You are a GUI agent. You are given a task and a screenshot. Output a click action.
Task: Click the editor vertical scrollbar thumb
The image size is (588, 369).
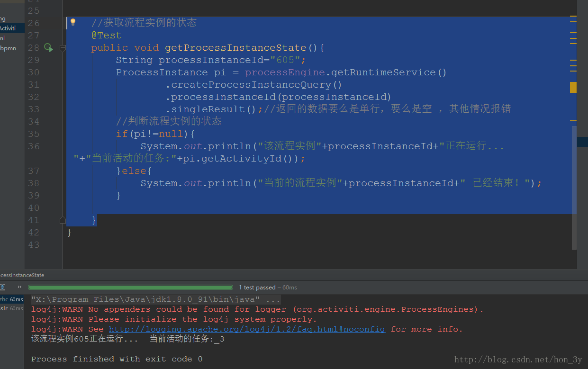coord(574,187)
